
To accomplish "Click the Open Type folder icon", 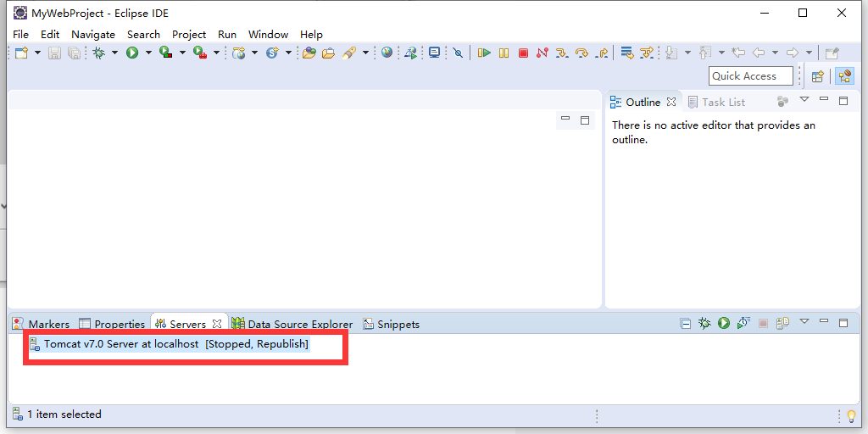I will coord(309,53).
